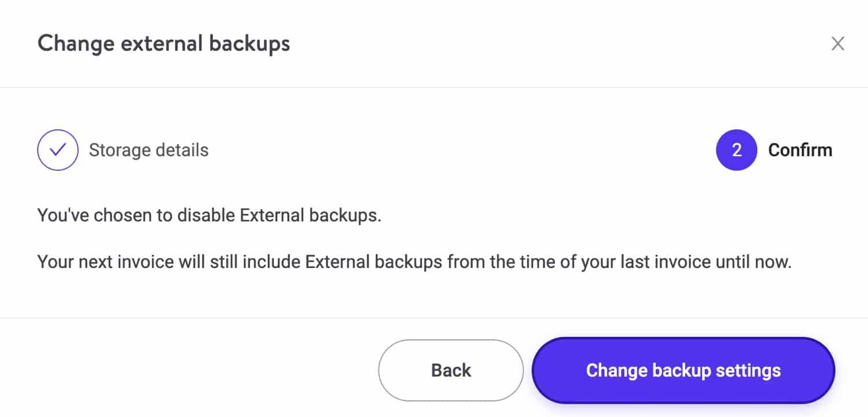The height and width of the screenshot is (417, 868).
Task: Click the completed step checkmark icon
Action: click(x=58, y=150)
